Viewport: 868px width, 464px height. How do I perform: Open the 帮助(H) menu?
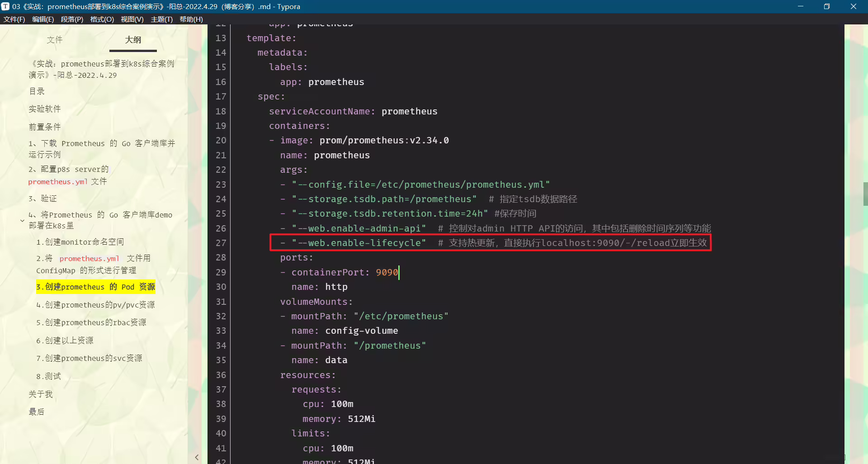(x=191, y=19)
